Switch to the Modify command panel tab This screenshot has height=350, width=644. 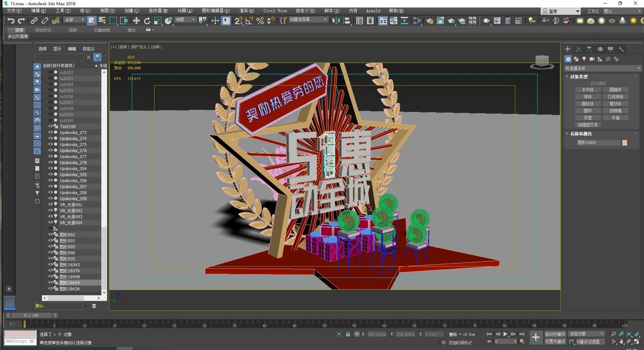pos(578,49)
